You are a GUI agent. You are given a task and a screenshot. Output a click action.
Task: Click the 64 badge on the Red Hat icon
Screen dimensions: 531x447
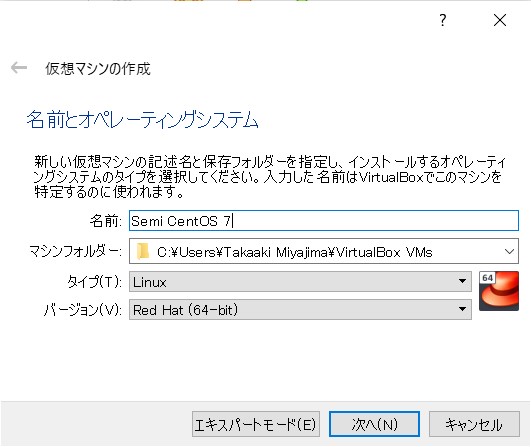[487, 278]
